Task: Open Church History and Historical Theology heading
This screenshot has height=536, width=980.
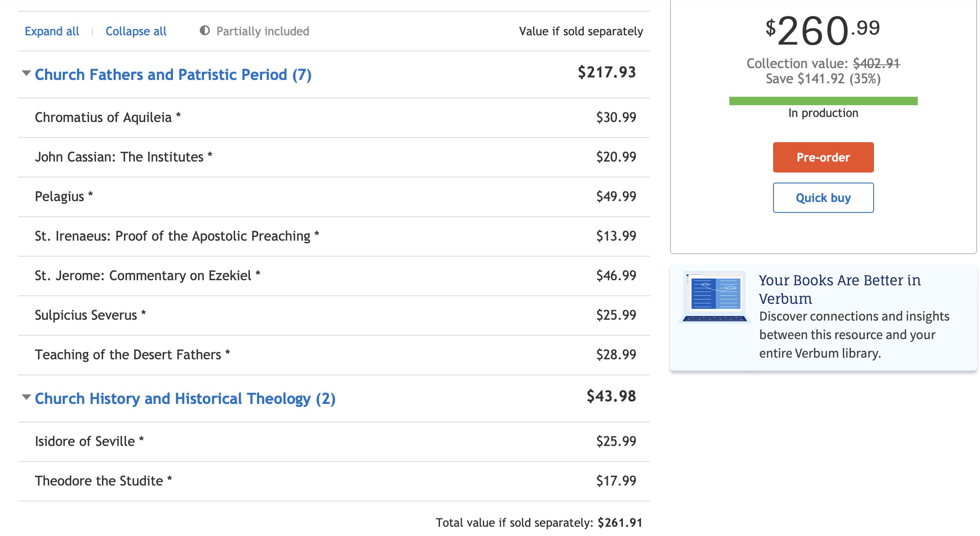Action: click(185, 398)
